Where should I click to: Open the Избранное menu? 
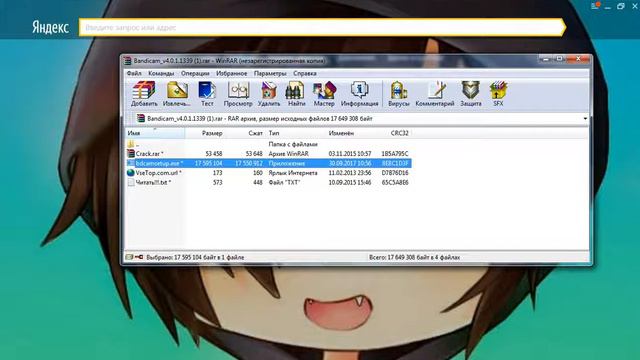tap(231, 73)
